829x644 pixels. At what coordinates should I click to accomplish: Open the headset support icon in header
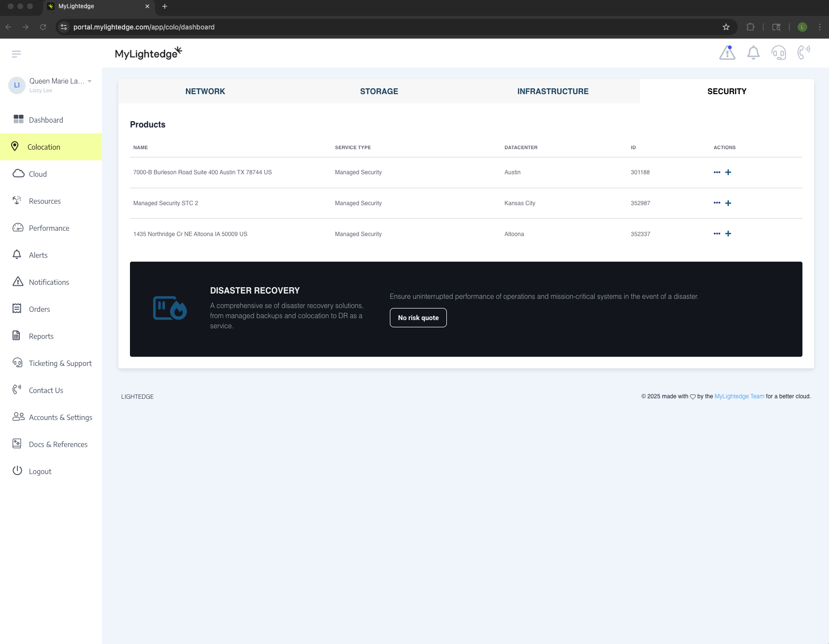[x=779, y=53]
